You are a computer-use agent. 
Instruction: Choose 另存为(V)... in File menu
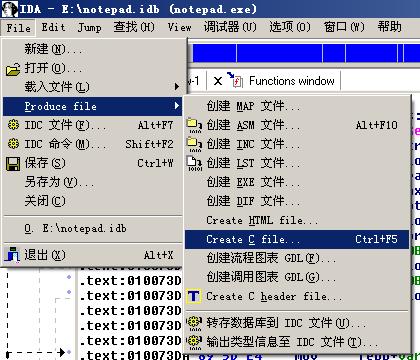(x=93, y=182)
